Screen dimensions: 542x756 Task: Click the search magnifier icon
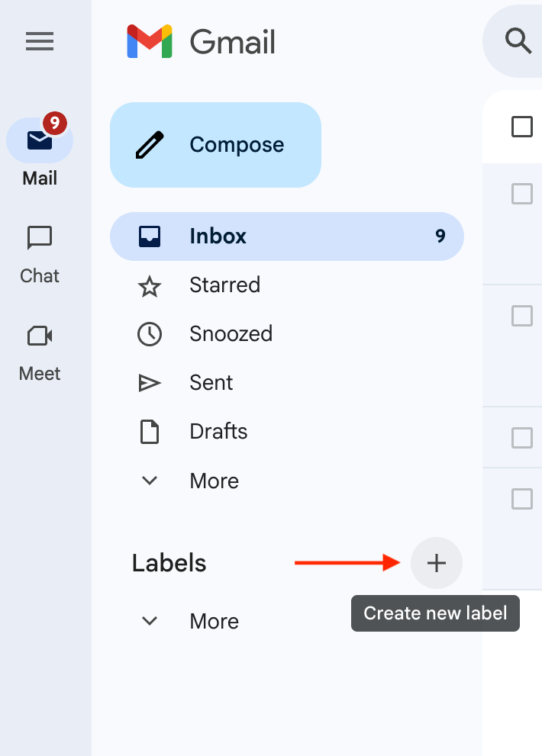(x=519, y=41)
